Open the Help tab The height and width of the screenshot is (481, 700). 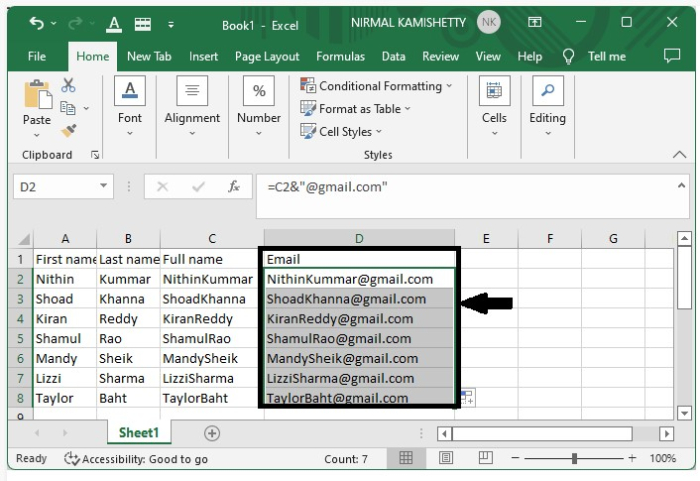529,56
